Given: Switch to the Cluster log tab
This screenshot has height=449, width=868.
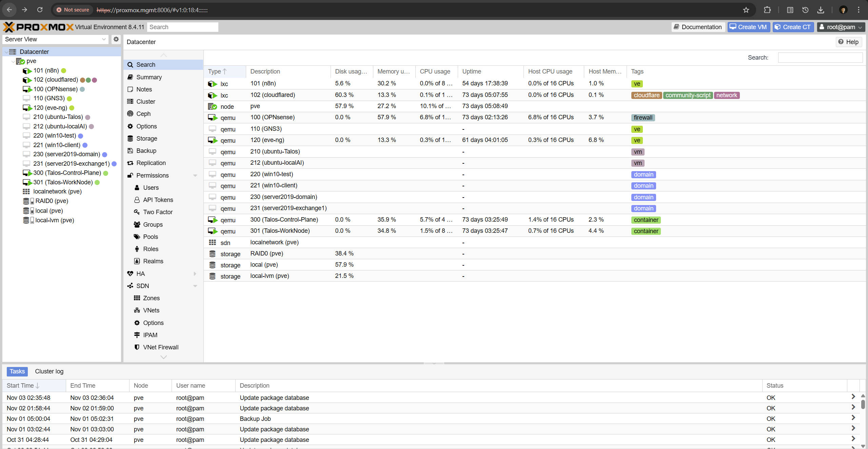Looking at the screenshot, I should click(49, 371).
